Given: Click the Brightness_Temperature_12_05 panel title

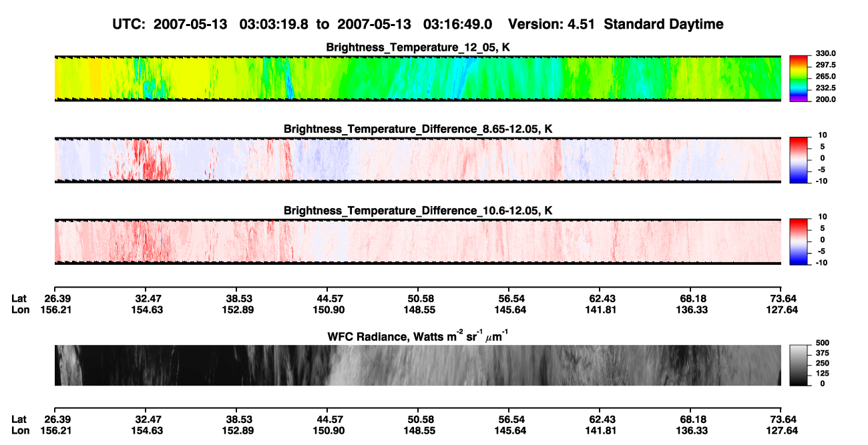Looking at the screenshot, I should (x=418, y=47).
